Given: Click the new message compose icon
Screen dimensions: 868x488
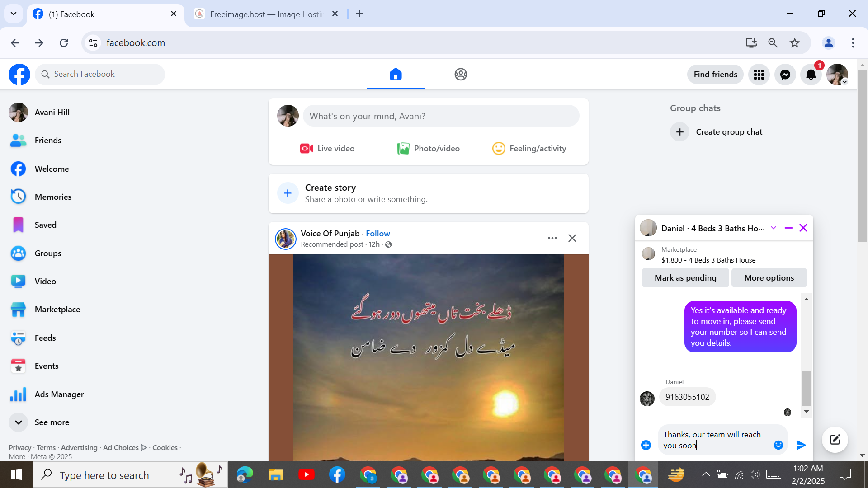Looking at the screenshot, I should 835,439.
